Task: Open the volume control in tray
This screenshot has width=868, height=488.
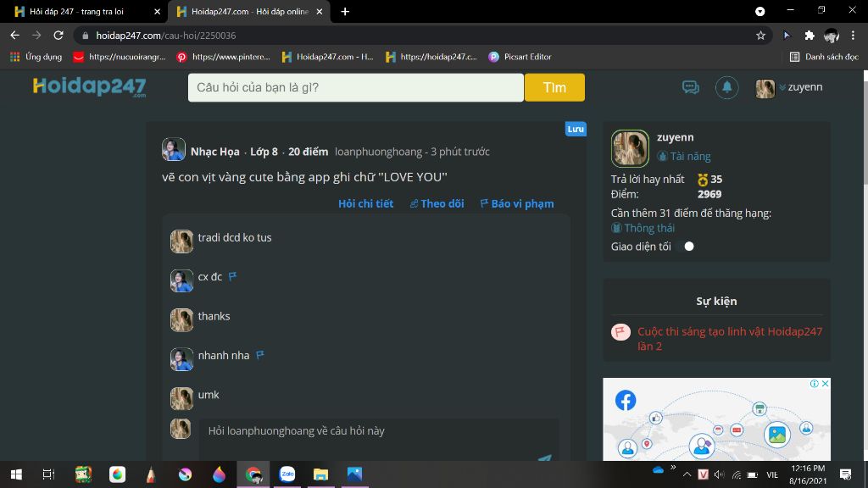Action: pyautogui.click(x=719, y=474)
